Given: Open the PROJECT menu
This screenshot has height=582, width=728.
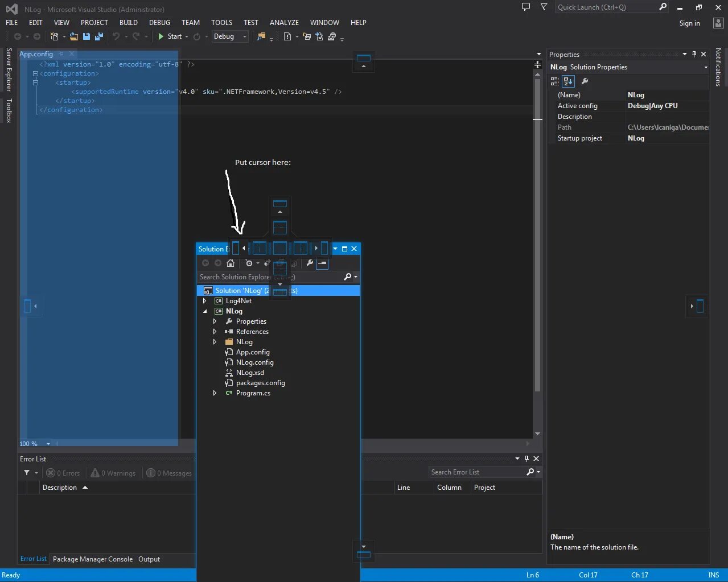Looking at the screenshot, I should click(x=94, y=23).
